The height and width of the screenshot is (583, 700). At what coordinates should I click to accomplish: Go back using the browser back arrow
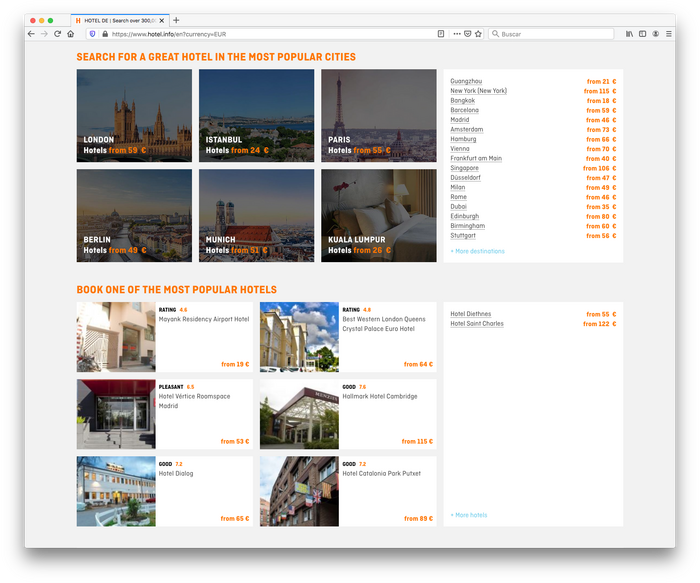tap(31, 34)
